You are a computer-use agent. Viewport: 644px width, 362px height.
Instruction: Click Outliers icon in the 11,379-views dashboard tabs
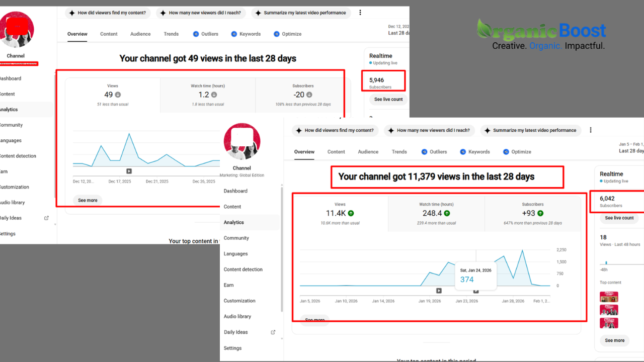(424, 152)
